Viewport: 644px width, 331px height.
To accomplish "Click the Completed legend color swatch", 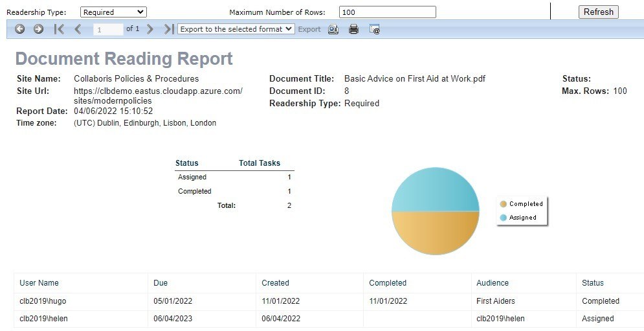I will (x=503, y=204).
